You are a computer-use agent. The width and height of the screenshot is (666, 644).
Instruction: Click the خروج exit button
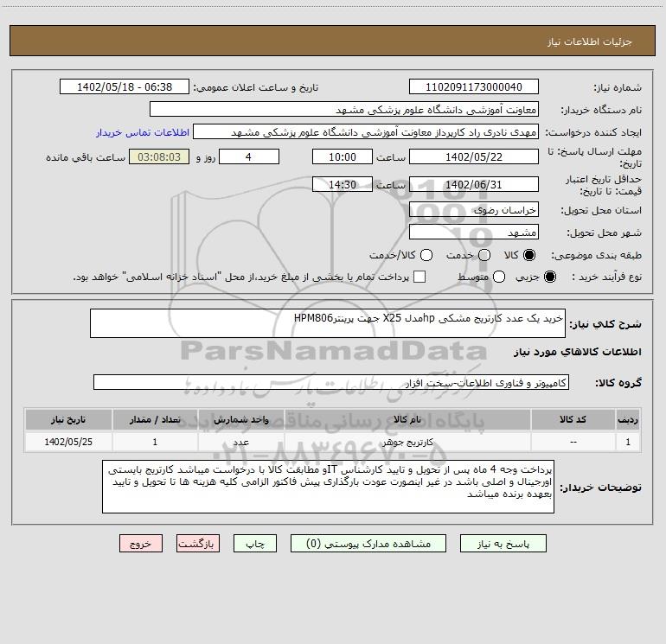pos(141,544)
